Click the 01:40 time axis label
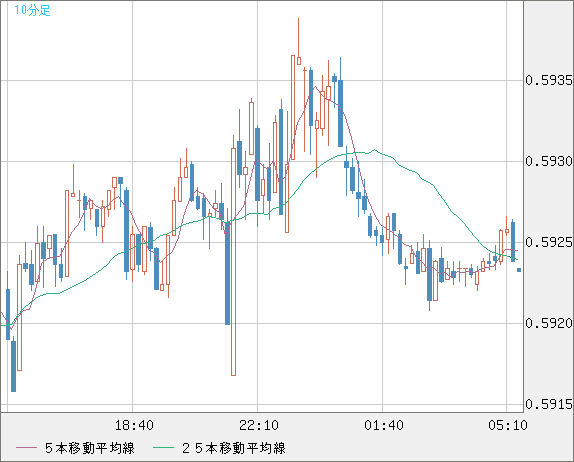 [x=384, y=425]
